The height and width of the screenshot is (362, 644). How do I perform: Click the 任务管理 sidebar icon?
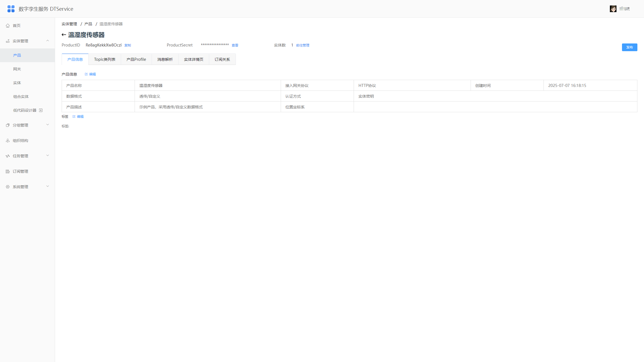8,156
